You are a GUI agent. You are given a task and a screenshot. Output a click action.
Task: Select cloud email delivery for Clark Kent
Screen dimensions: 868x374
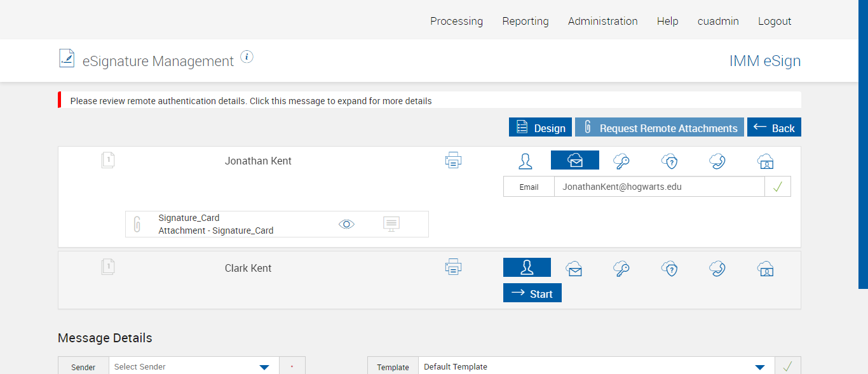click(x=574, y=269)
